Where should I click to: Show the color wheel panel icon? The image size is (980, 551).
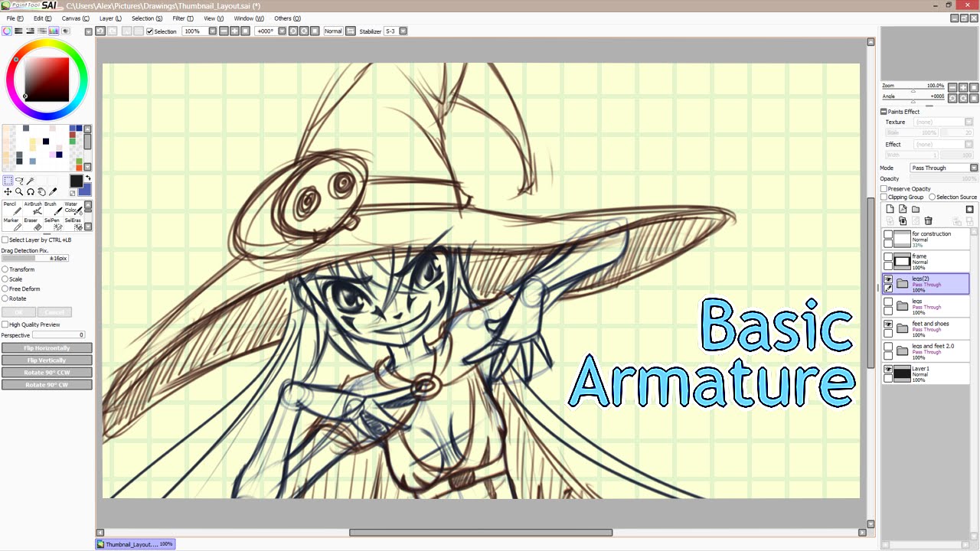(7, 31)
